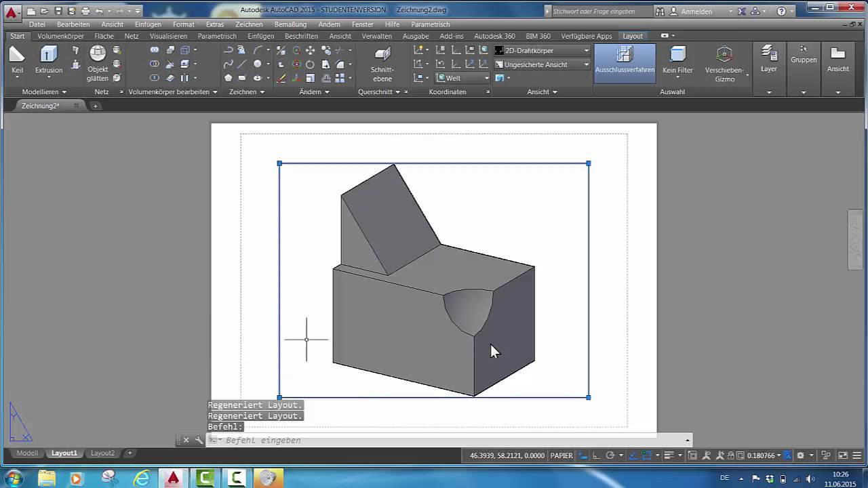Close the command line with the X icon
868x488 pixels.
click(186, 440)
